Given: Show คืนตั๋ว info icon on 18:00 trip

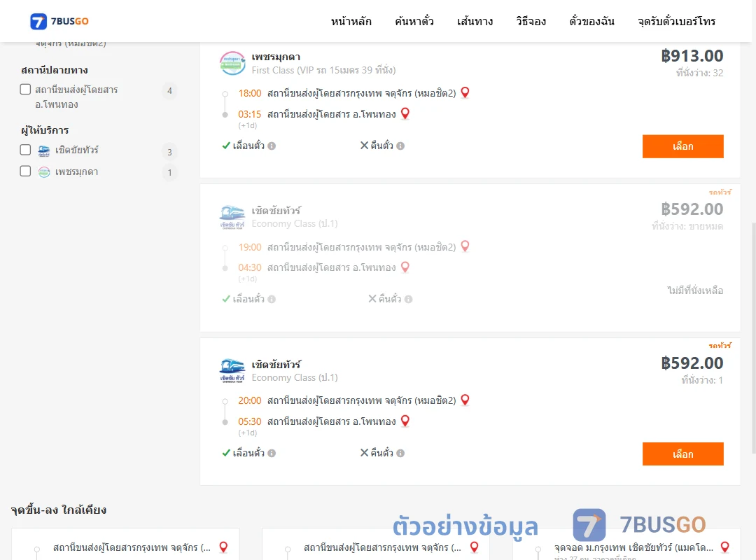Looking at the screenshot, I should tap(400, 146).
